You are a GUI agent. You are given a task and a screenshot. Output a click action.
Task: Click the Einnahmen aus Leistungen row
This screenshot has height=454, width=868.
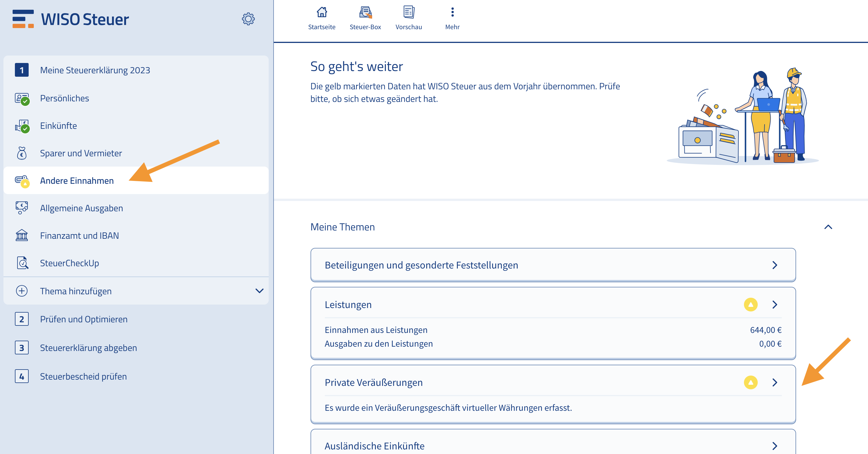(x=553, y=330)
